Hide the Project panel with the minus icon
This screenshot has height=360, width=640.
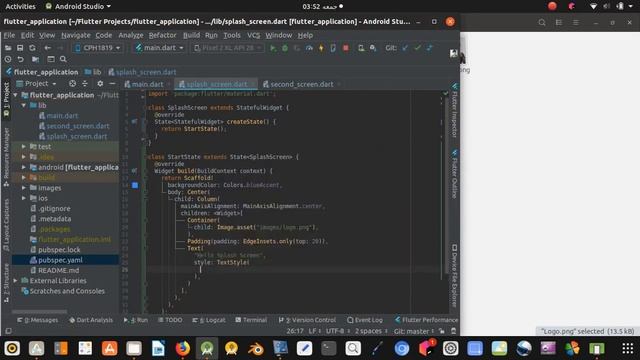(x=112, y=83)
